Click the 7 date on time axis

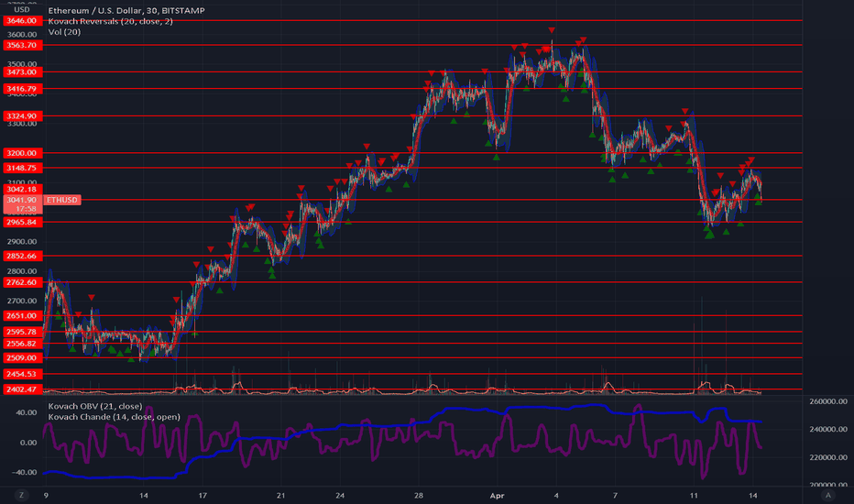(x=616, y=496)
